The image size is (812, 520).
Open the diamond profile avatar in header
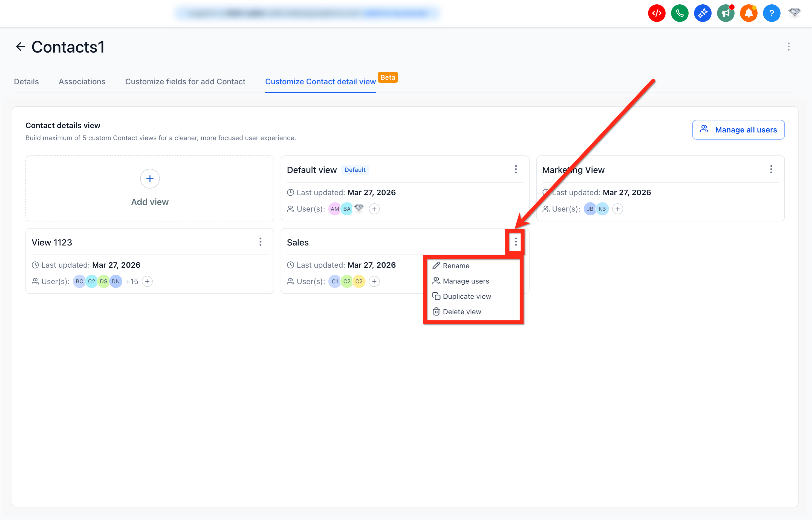[x=794, y=13]
